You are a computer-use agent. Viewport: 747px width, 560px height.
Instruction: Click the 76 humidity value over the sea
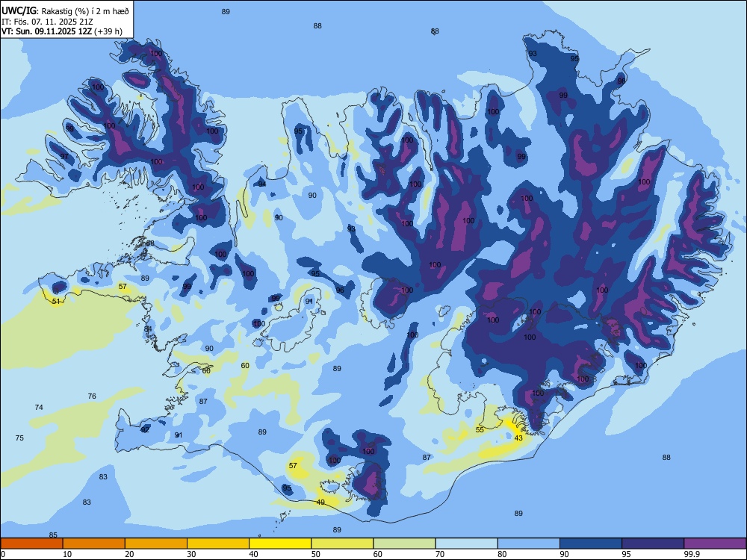pos(92,396)
